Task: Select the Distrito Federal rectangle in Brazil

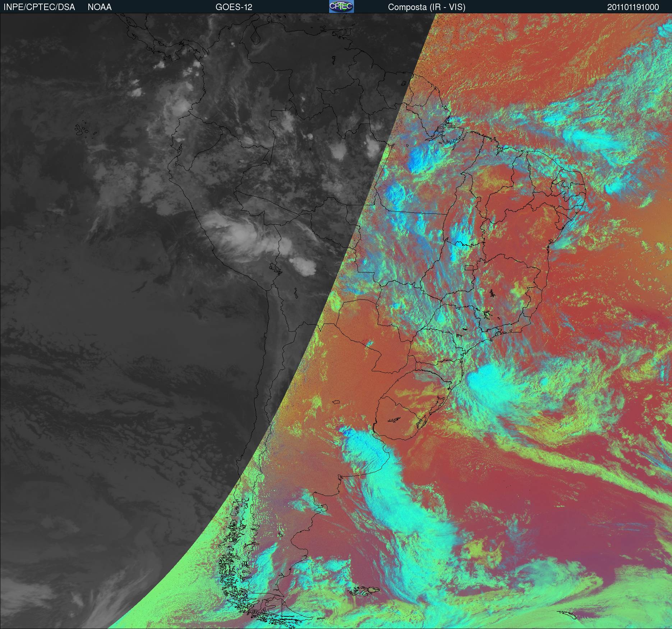Action: tap(470, 267)
